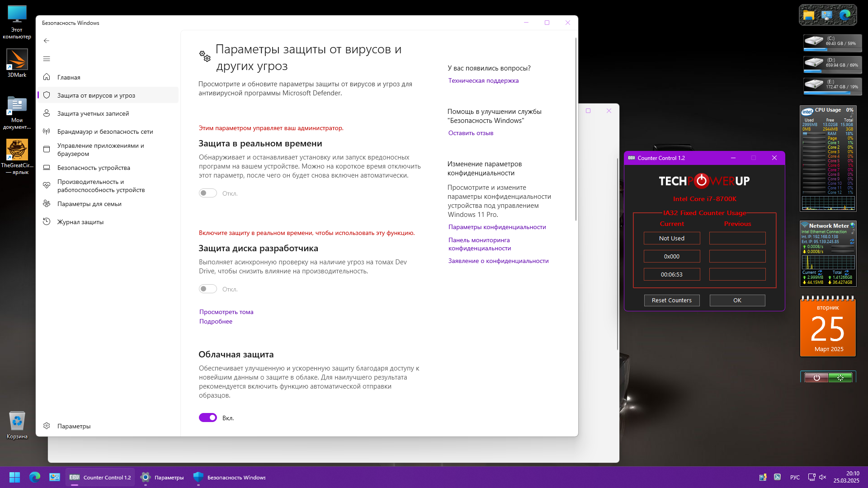This screenshot has height=488, width=868.
Task: Toggle Защита в реальном времени switch
Action: [208, 193]
